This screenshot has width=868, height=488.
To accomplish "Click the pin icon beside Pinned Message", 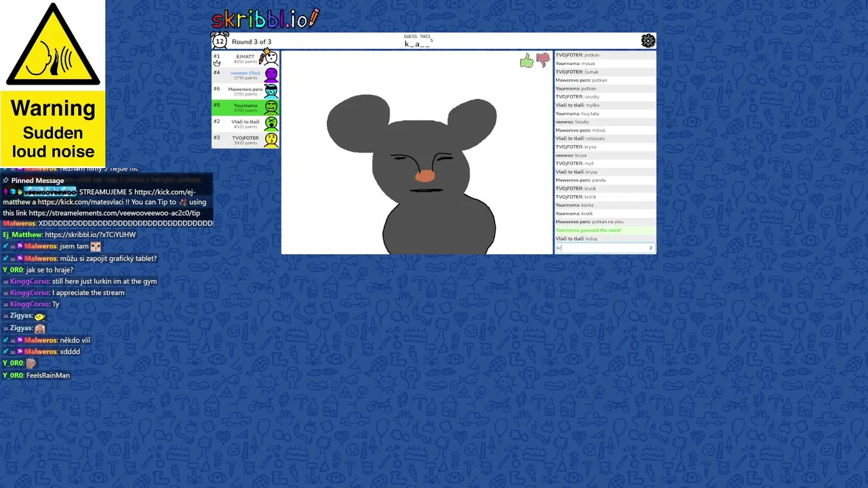I will [x=5, y=180].
